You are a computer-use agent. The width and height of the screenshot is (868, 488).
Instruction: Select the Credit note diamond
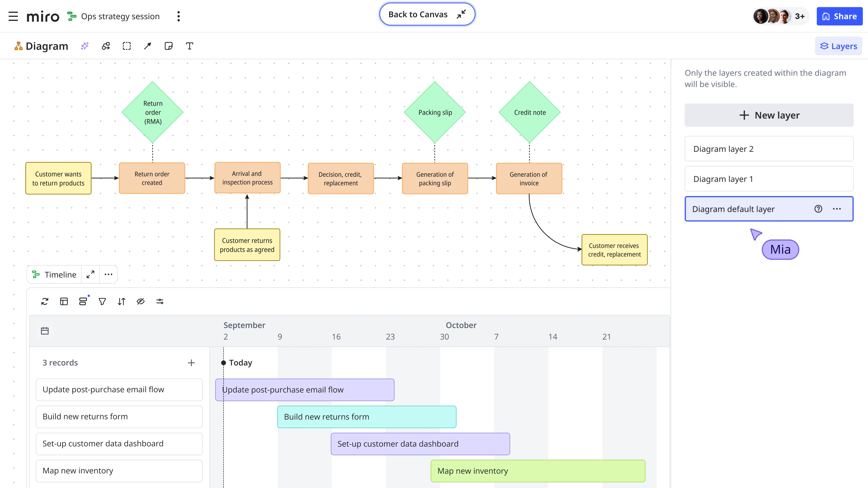[x=530, y=113]
